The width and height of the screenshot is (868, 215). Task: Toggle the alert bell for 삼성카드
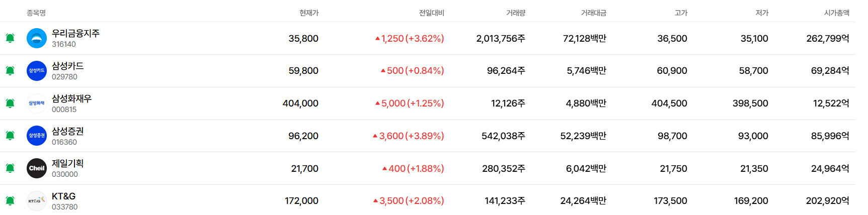10,71
